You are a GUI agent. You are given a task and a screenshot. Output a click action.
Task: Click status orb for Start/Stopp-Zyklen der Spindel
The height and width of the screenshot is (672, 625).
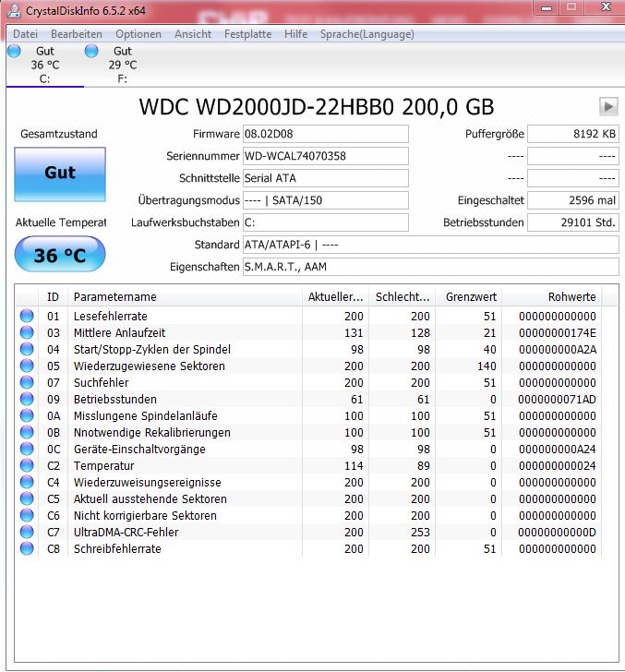point(27,349)
